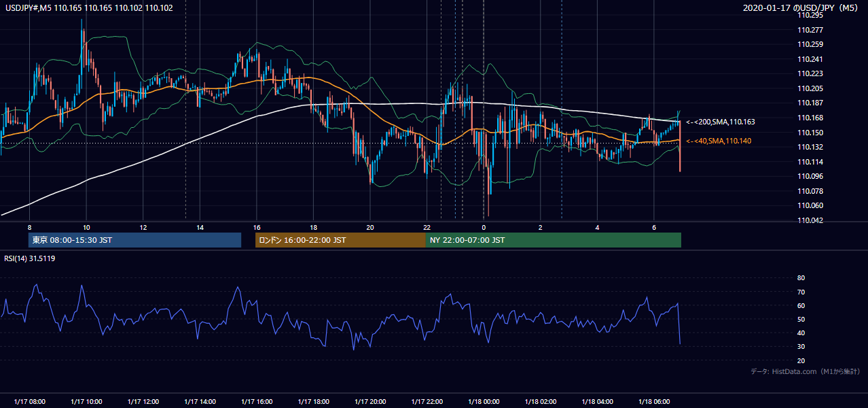The image size is (868, 408).
Task: Click the HistData.com data source credit
Action: pyautogui.click(x=806, y=371)
